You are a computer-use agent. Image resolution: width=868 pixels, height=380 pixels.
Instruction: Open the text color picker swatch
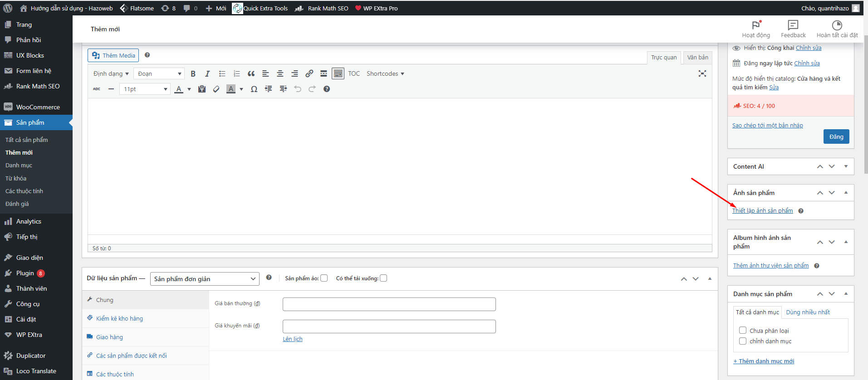(x=179, y=89)
